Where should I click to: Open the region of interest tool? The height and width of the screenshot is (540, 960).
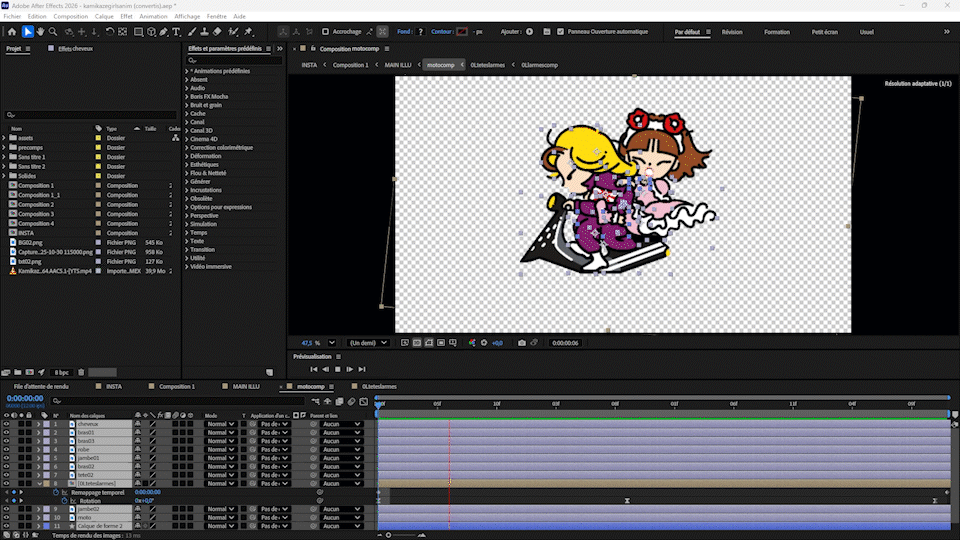click(x=441, y=343)
